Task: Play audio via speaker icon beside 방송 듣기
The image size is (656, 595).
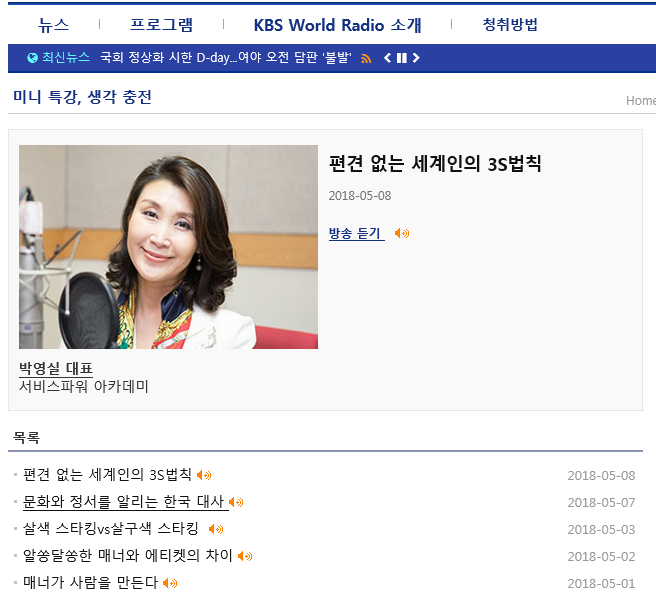Action: pos(402,233)
